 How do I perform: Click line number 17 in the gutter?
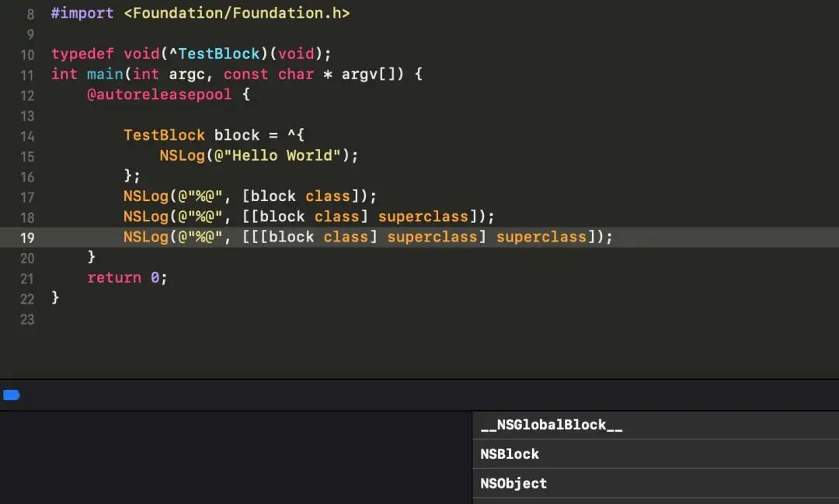click(27, 197)
